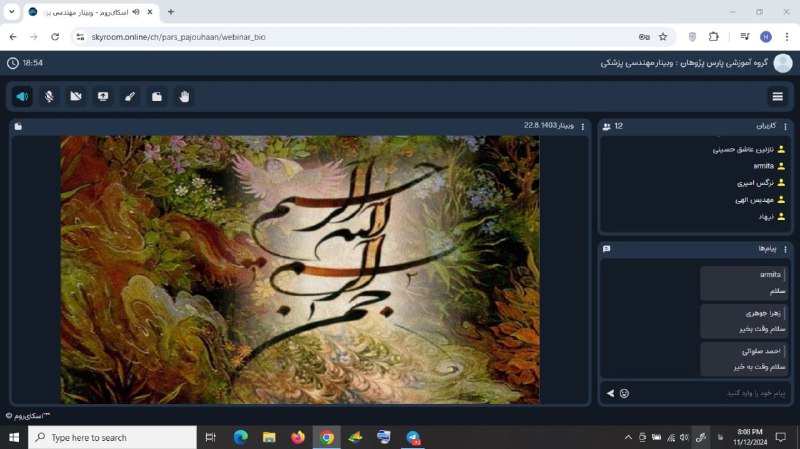Open Telegram from taskbar

click(x=413, y=437)
